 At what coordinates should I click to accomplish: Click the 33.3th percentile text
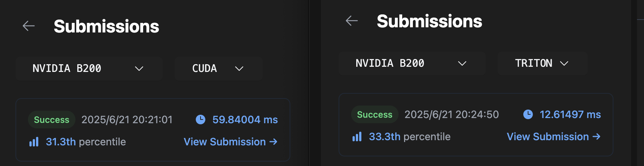[410, 136]
